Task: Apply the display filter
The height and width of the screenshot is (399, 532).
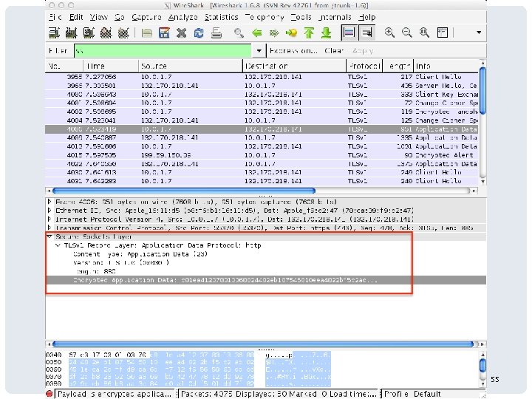Action: [363, 51]
